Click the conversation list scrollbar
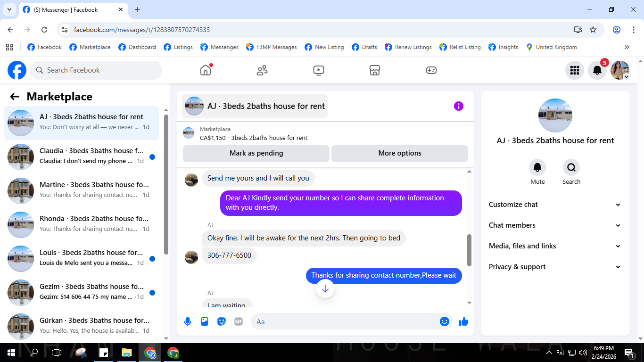This screenshot has width=644, height=362. click(x=166, y=184)
